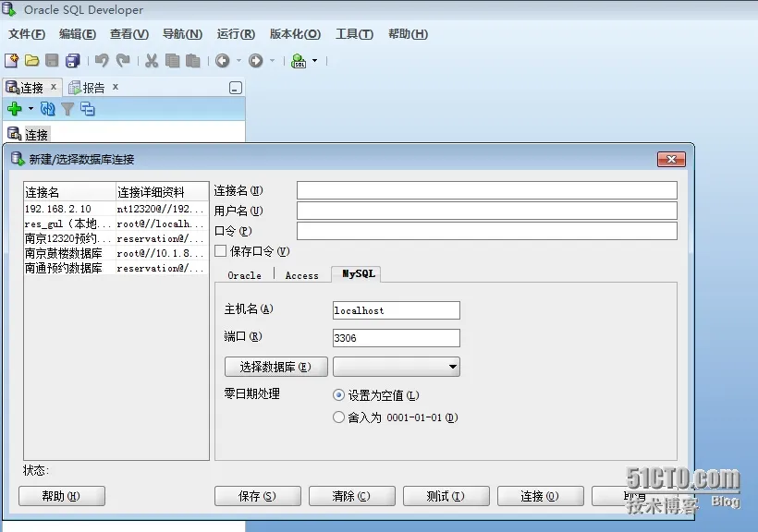Close the 新建/选择数据库连接 dialog

click(671, 159)
